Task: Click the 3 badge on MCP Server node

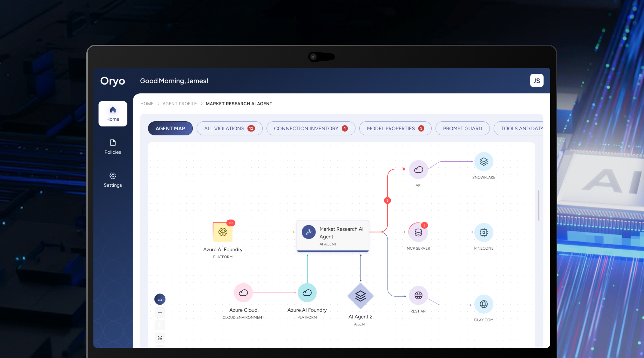Action: (x=424, y=225)
